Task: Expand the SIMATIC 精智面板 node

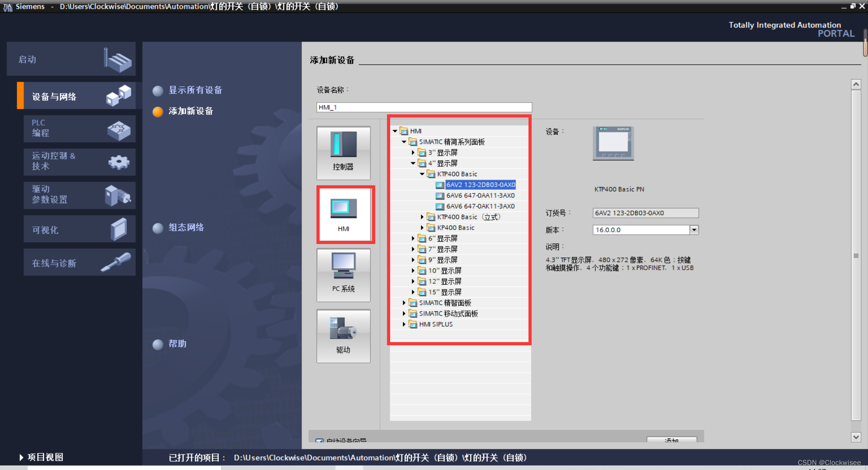Action: (x=404, y=303)
